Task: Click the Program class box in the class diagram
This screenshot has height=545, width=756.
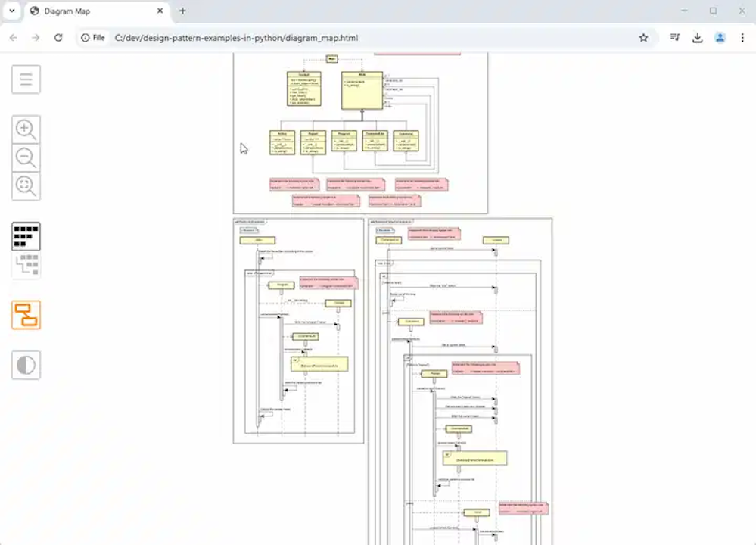Action: (x=344, y=141)
